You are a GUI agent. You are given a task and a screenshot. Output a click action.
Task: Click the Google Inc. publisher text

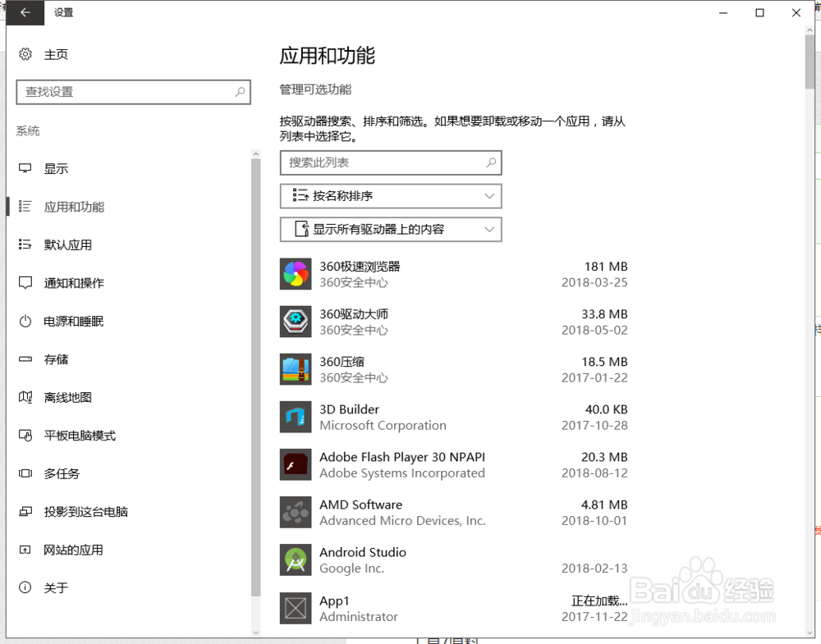tap(352, 569)
